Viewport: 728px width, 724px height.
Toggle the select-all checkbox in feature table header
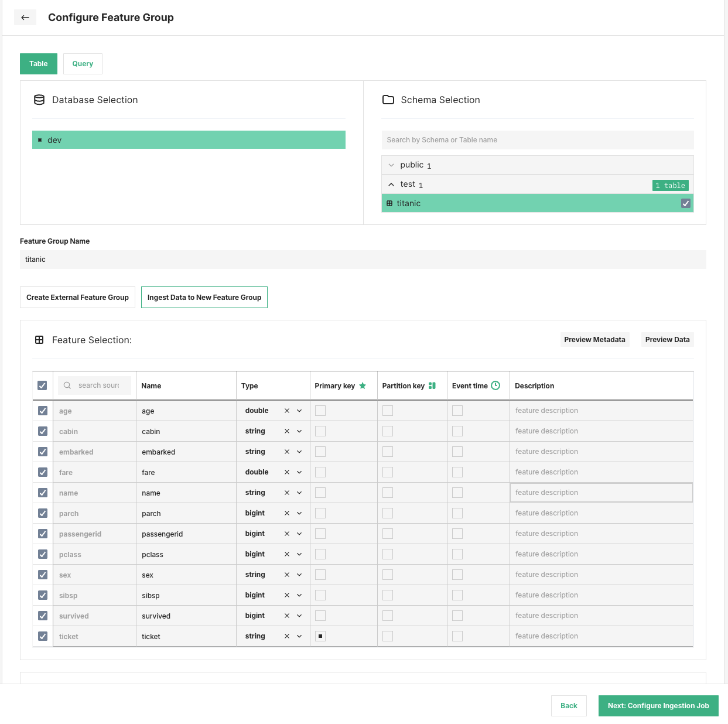pos(42,385)
